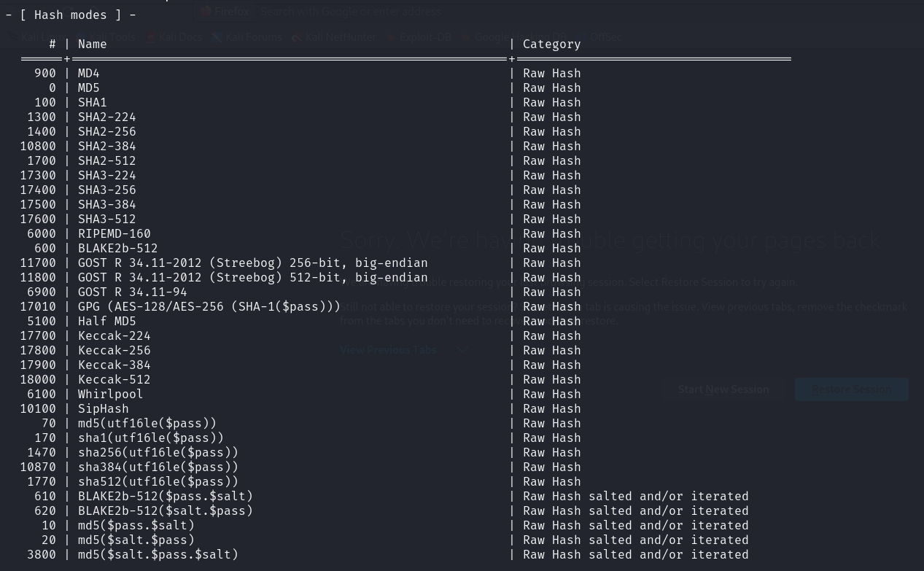Click the chevron beside View Previous Tabs
The width and height of the screenshot is (924, 571).
(462, 350)
